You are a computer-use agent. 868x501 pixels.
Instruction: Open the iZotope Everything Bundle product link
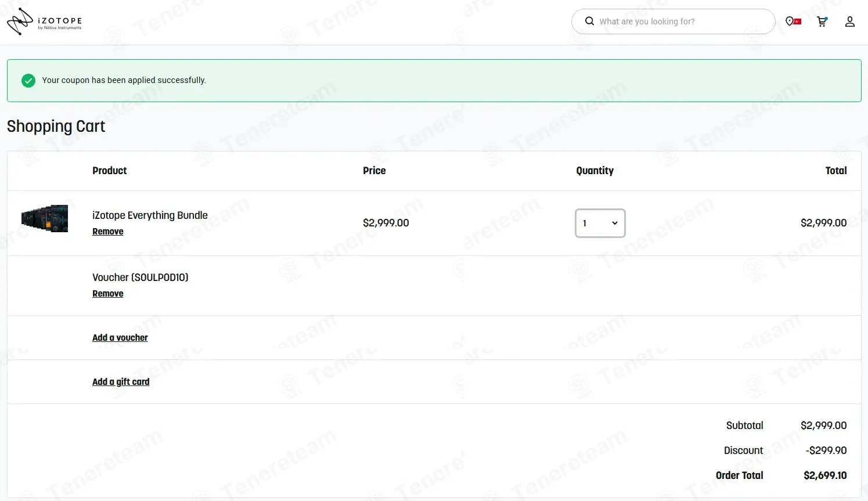click(150, 215)
